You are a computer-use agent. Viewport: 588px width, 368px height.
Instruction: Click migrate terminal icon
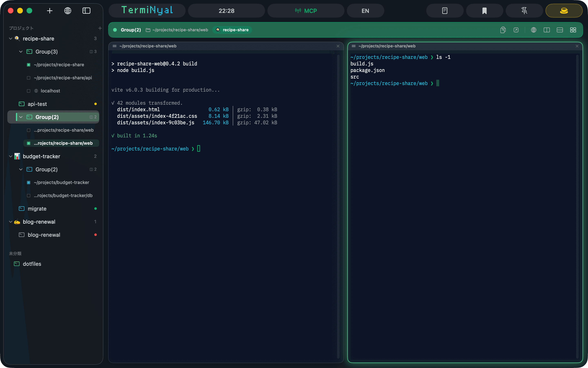[22, 209]
